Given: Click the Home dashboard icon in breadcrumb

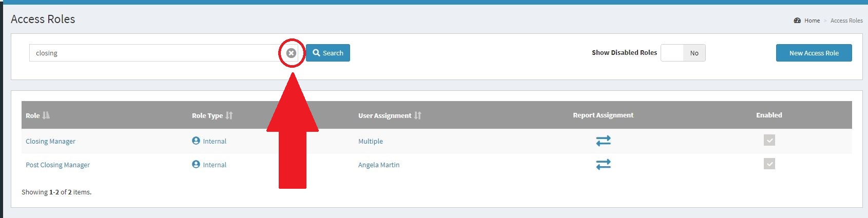Looking at the screenshot, I should click(x=797, y=21).
